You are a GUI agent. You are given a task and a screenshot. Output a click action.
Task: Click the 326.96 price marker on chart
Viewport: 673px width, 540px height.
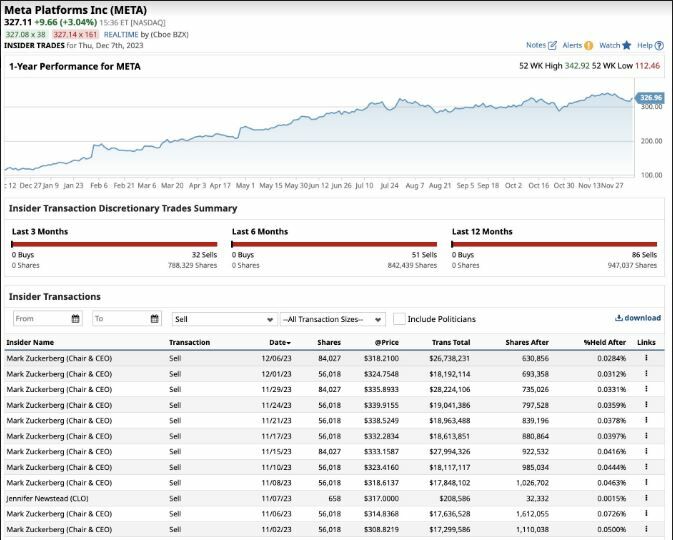coord(650,98)
